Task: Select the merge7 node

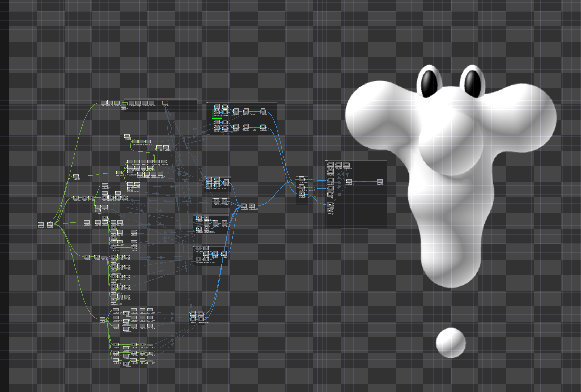Action: (236, 127)
